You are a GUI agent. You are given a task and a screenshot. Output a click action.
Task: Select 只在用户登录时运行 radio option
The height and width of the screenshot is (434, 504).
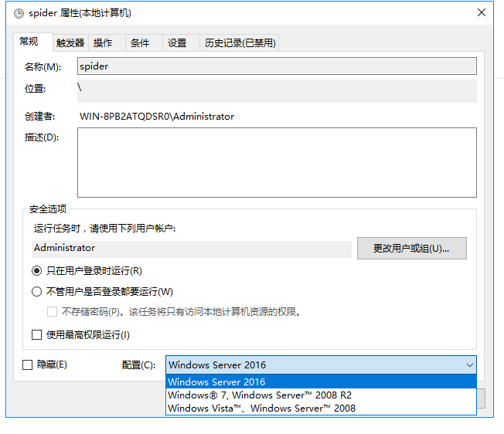pos(37,271)
